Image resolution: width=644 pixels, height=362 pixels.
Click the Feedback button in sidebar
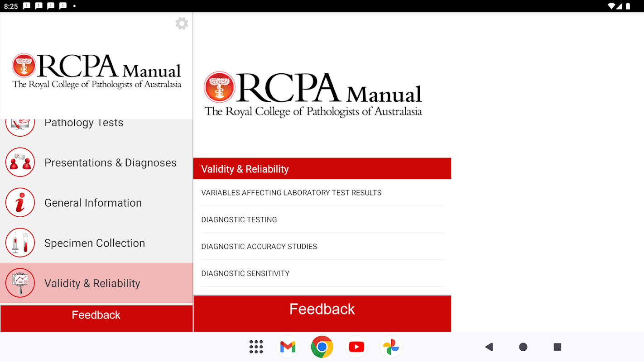tap(96, 318)
